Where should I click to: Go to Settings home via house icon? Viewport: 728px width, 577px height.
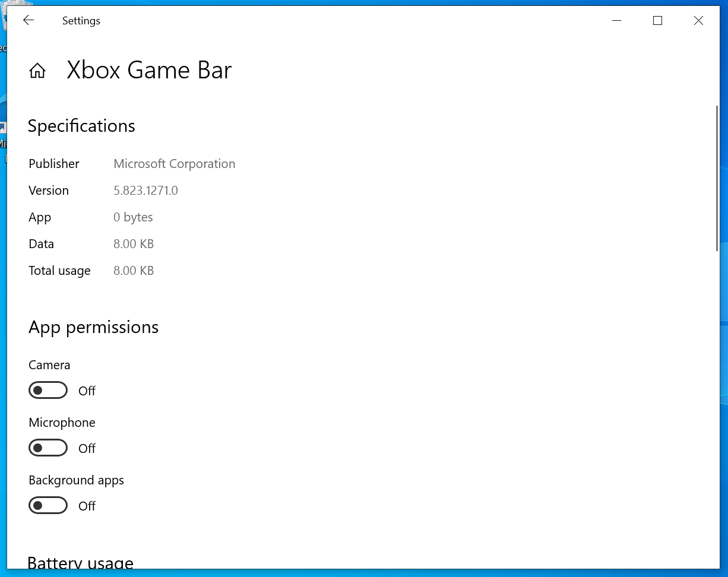click(x=37, y=71)
